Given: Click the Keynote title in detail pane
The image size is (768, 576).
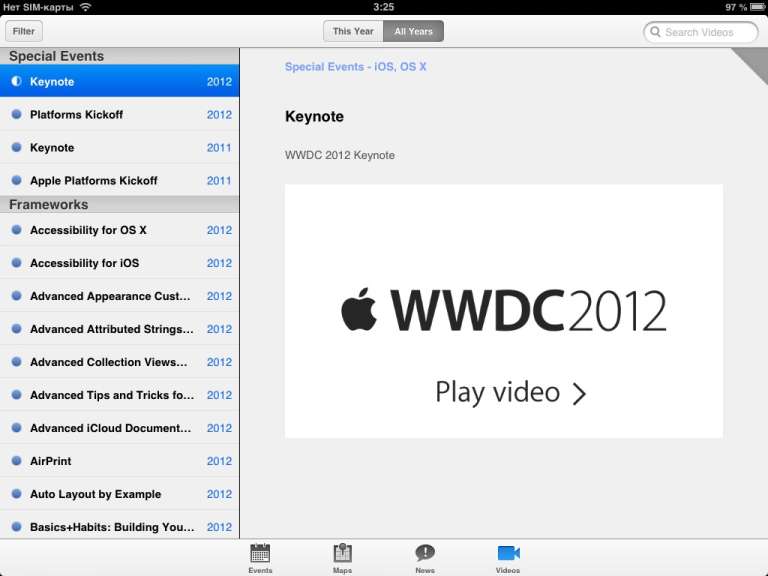Looking at the screenshot, I should coord(314,117).
